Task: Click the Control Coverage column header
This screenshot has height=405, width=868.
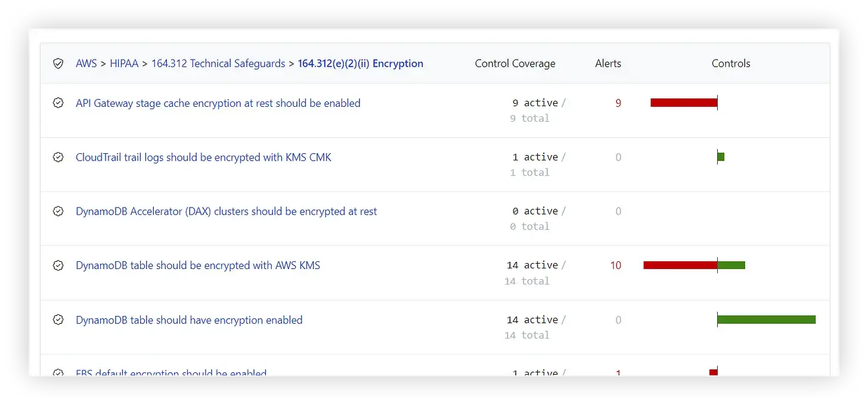Action: pyautogui.click(x=515, y=63)
